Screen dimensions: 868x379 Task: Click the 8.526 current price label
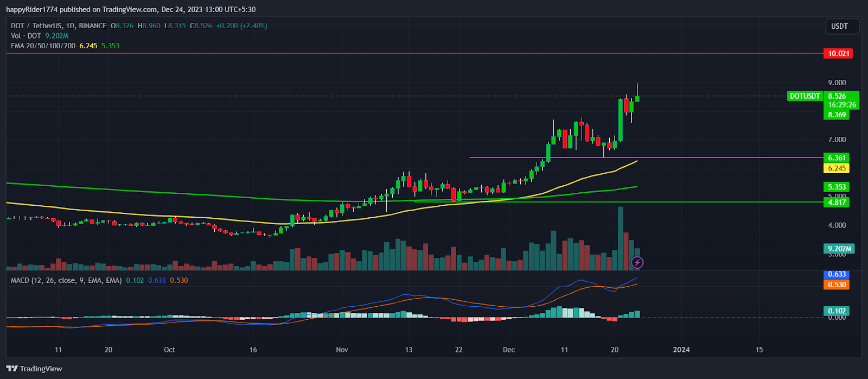[x=838, y=96]
